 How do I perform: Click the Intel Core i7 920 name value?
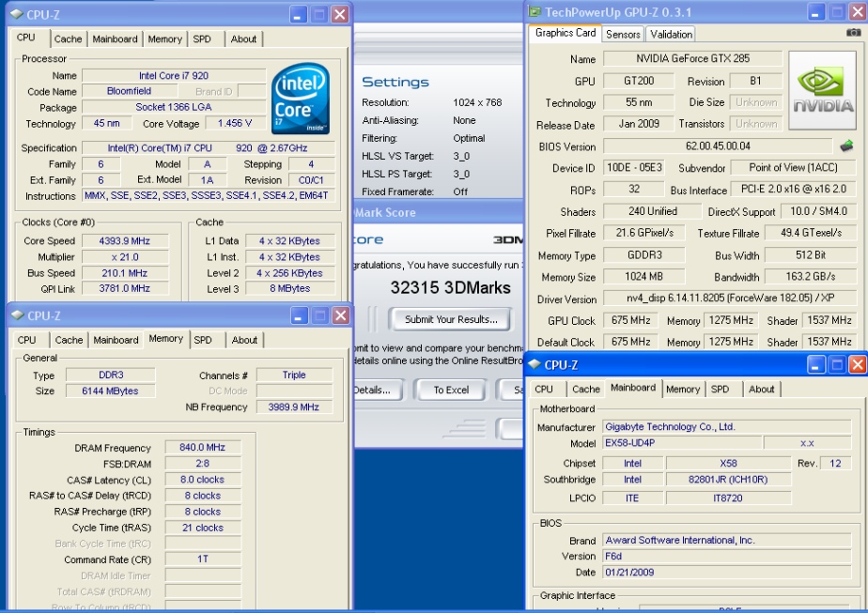[174, 75]
